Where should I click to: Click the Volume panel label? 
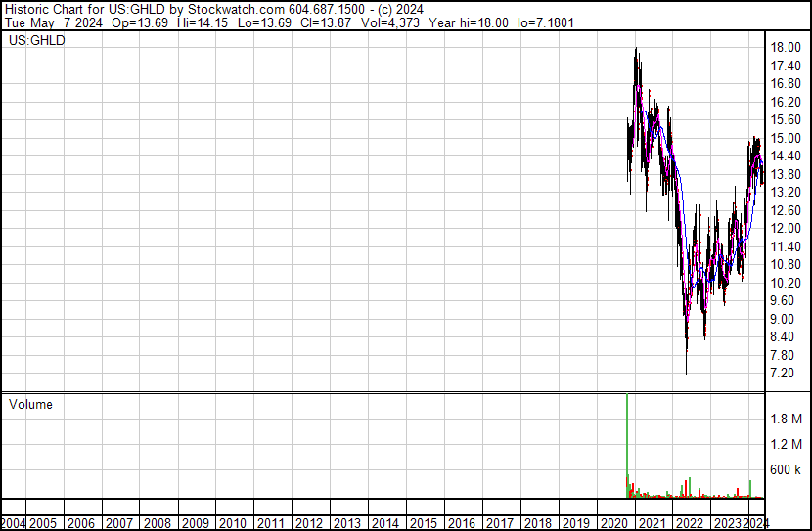click(30, 404)
